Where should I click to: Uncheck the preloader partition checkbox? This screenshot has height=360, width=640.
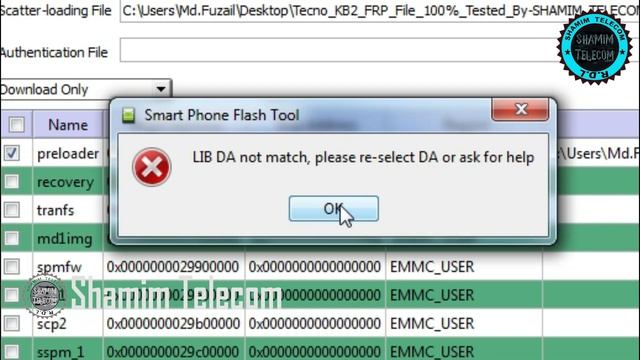coord(11,153)
